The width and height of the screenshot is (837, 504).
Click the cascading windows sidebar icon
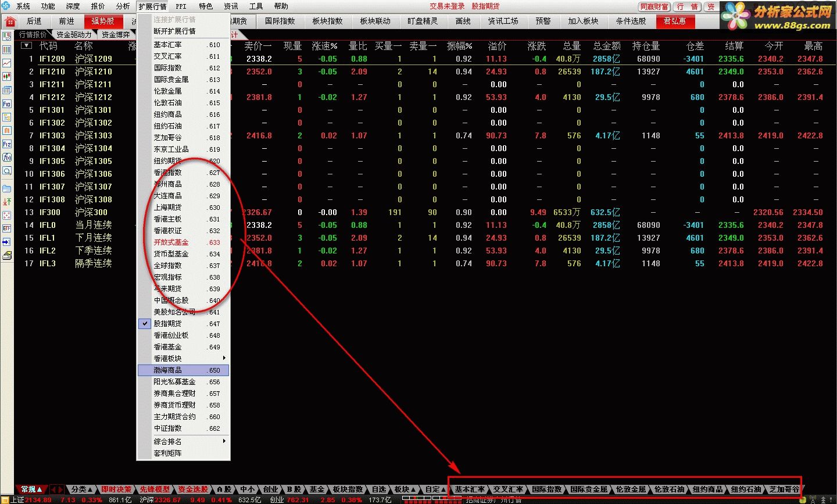coord(7,90)
